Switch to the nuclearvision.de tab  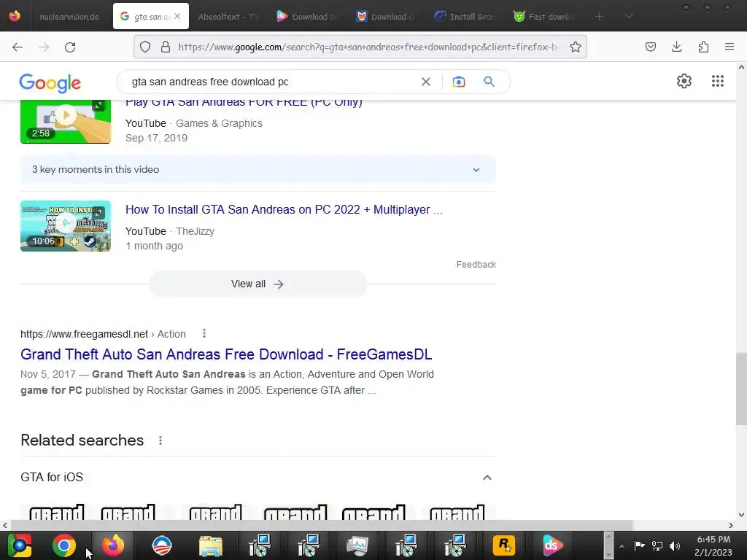point(69,17)
